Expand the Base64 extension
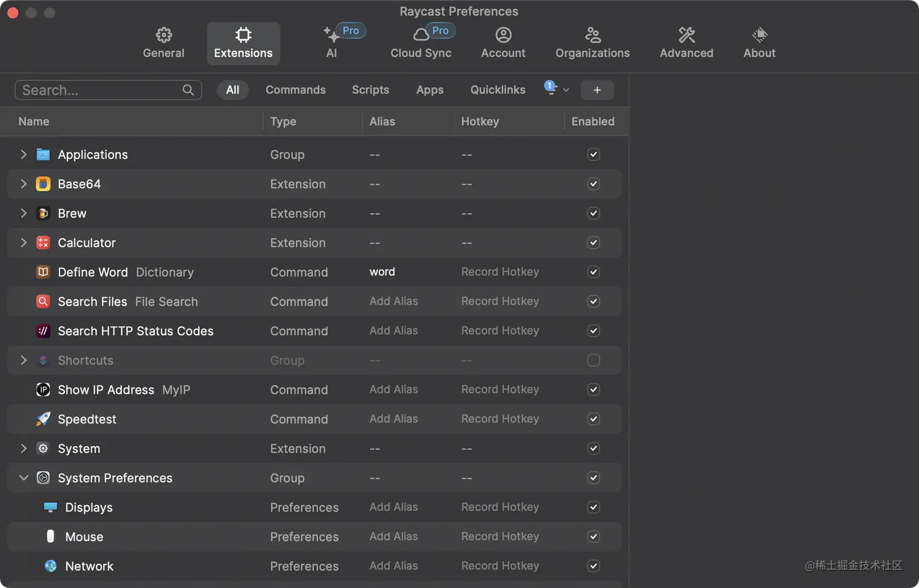The height and width of the screenshot is (588, 919). [x=24, y=183]
